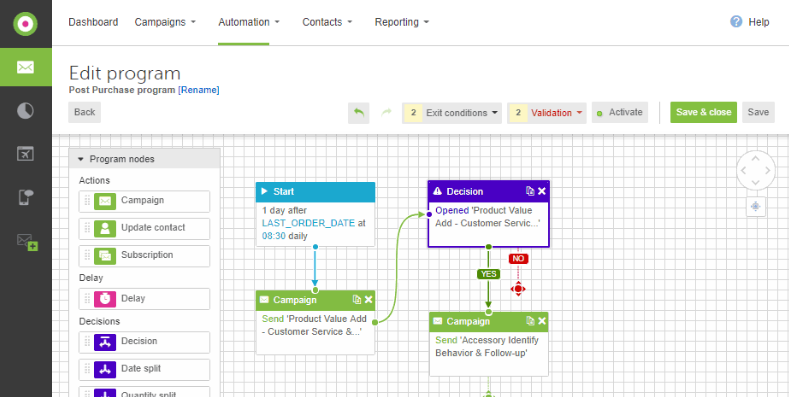Click the Start play arrow icon
This screenshot has width=789, height=397.
[264, 192]
